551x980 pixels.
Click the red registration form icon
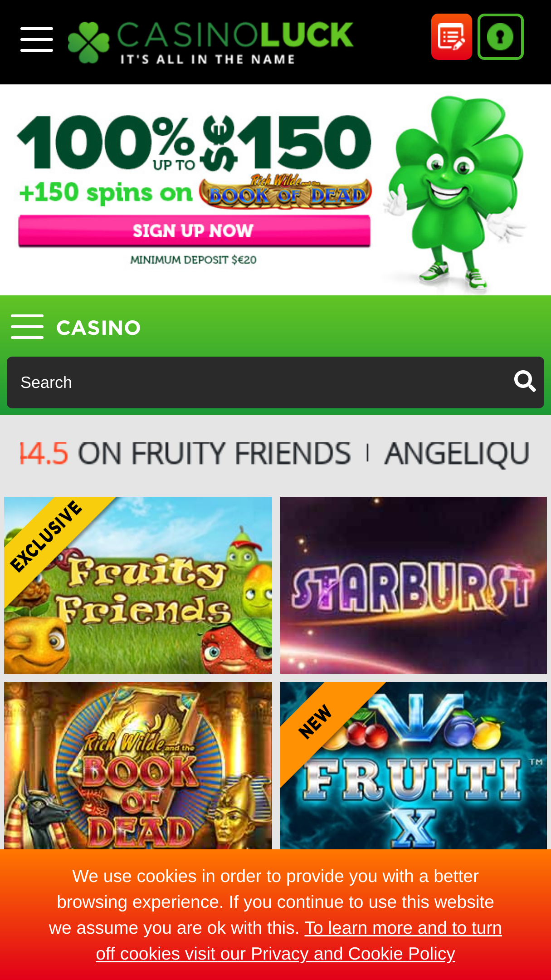point(452,37)
